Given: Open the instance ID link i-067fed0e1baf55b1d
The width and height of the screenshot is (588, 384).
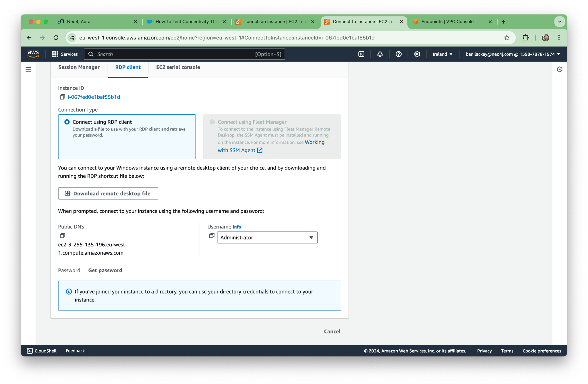Looking at the screenshot, I should pos(94,97).
